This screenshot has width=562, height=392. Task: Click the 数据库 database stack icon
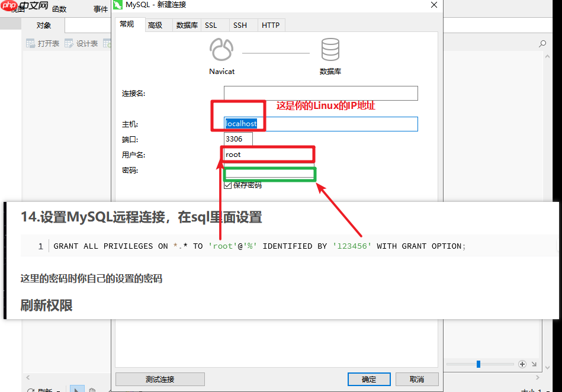tap(330, 50)
